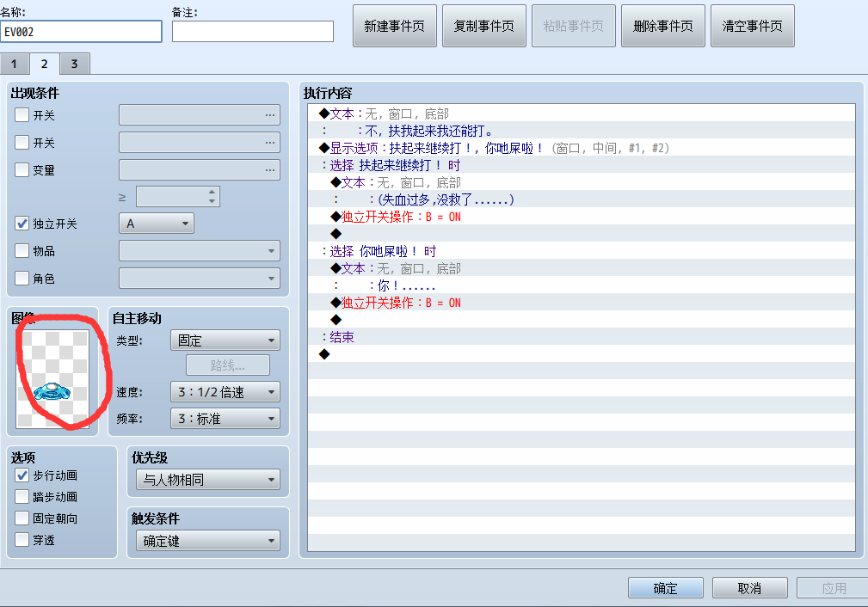Open the 优先级 dropdown showing 与人物相同

coord(208,480)
